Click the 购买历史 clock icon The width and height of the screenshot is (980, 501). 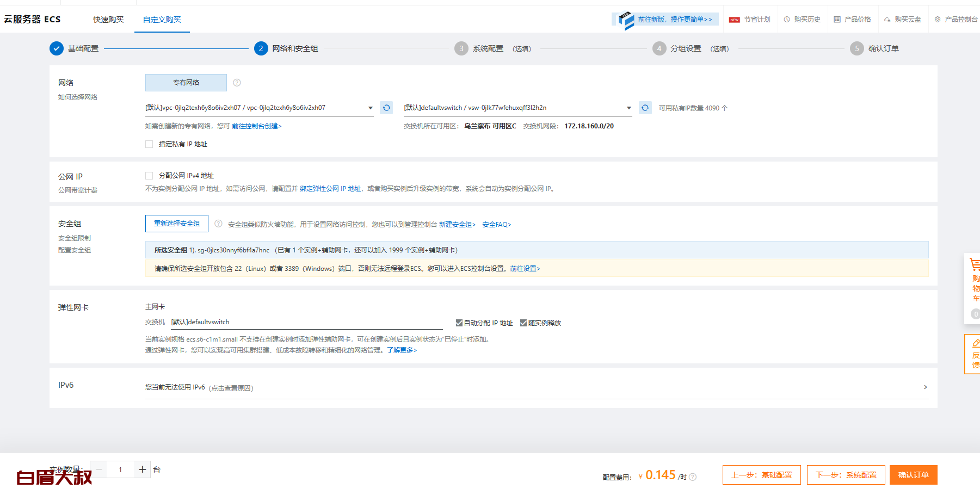787,20
